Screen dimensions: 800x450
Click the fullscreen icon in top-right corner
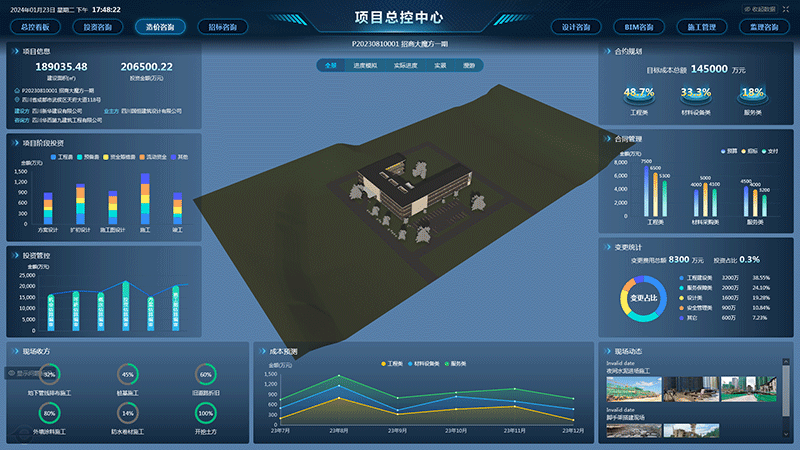click(x=785, y=8)
